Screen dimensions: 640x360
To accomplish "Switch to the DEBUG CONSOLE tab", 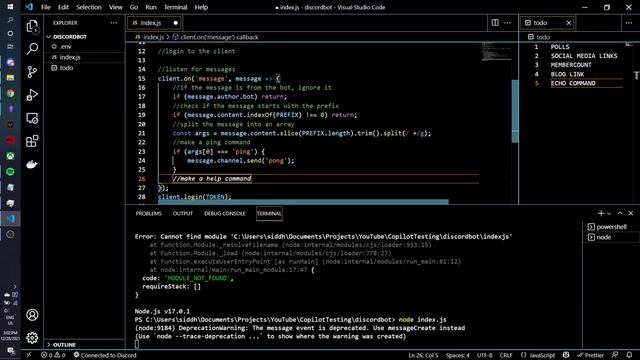I will coord(225,213).
